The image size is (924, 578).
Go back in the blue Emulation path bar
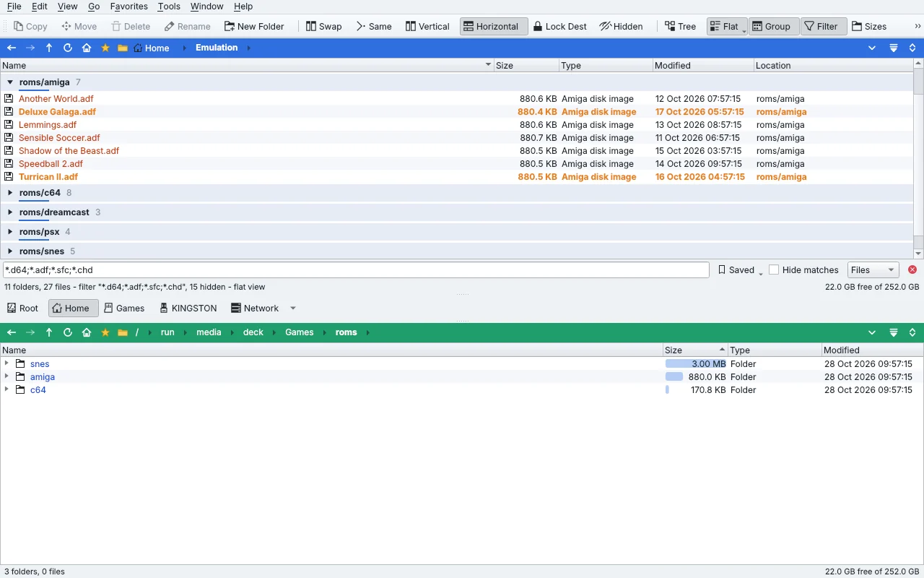click(12, 48)
